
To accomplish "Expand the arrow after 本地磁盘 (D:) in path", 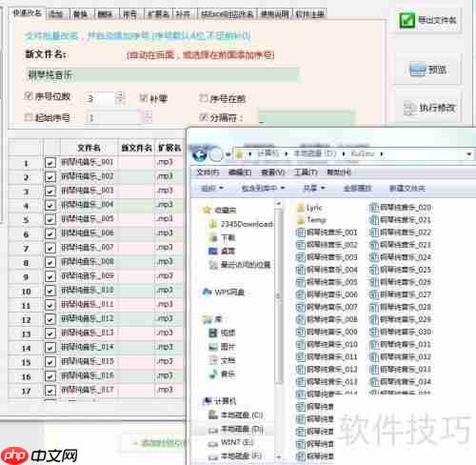I will (x=344, y=154).
